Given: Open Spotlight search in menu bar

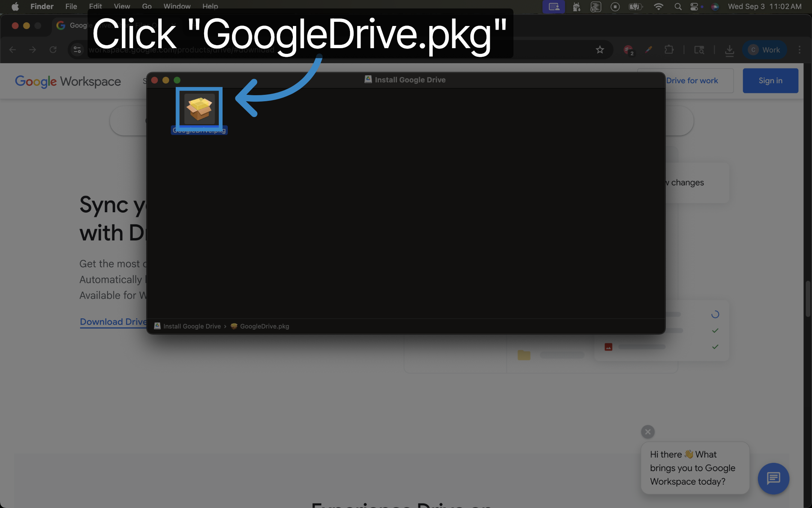Looking at the screenshot, I should pyautogui.click(x=678, y=7).
